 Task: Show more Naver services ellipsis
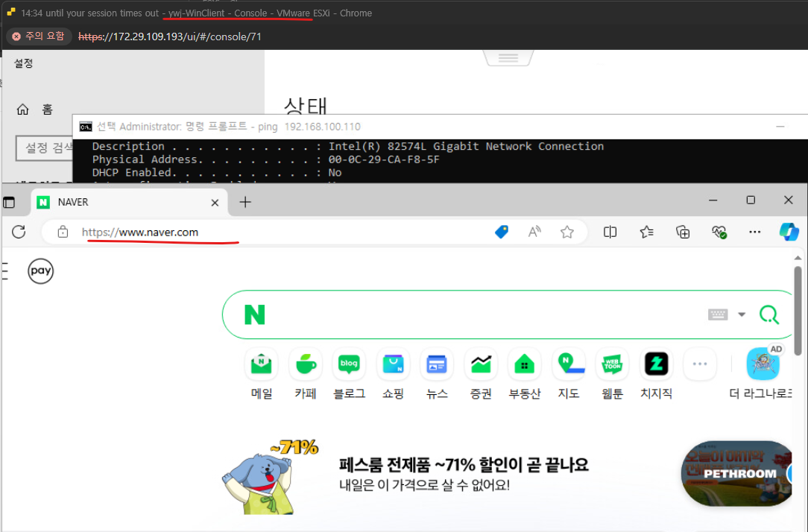tap(700, 364)
